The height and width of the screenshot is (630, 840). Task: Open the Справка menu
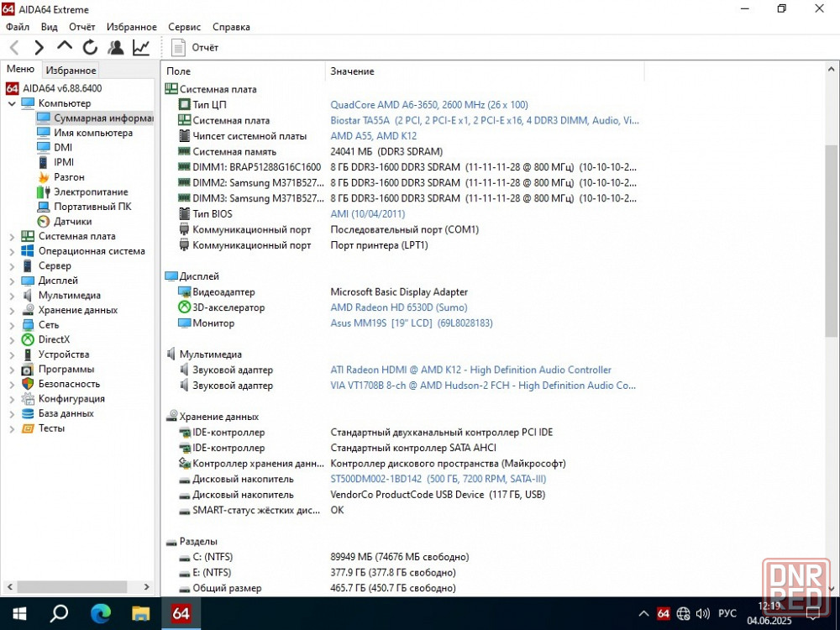click(232, 27)
